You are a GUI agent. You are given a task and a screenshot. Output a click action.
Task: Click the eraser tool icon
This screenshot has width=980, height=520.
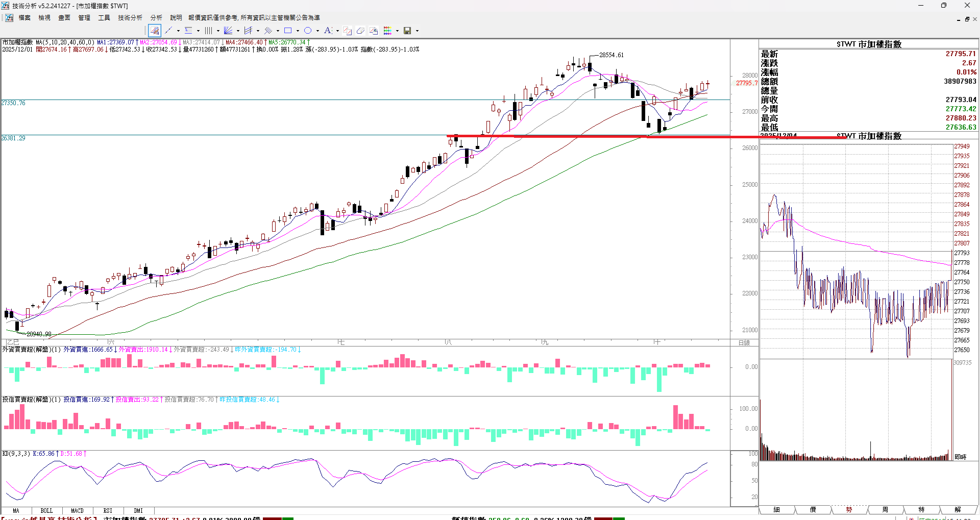click(360, 31)
